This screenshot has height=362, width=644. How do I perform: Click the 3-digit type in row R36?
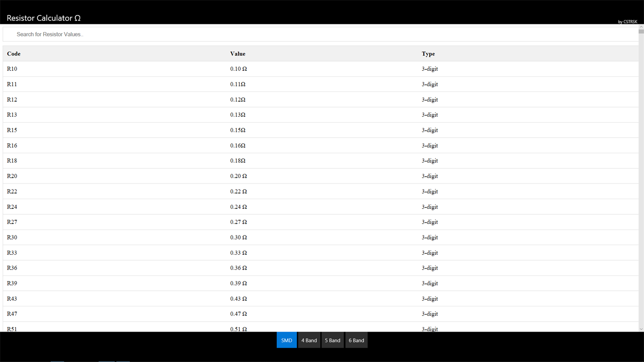[x=429, y=268]
